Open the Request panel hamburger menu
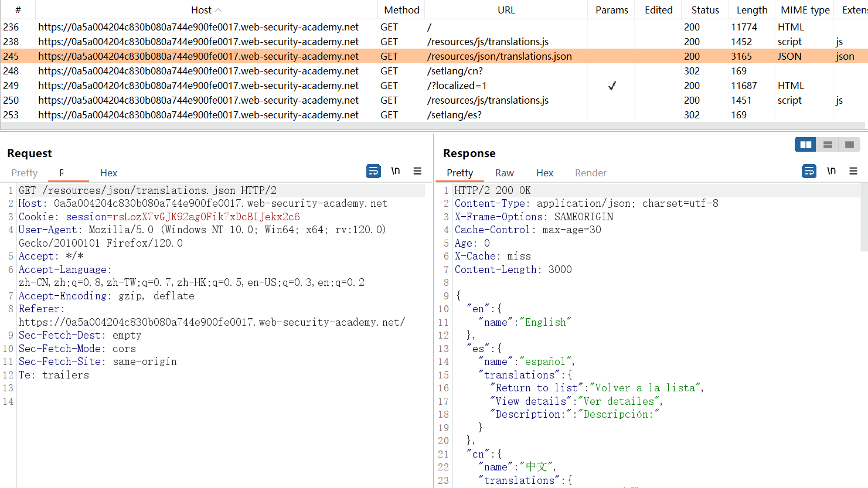 pyautogui.click(x=417, y=171)
